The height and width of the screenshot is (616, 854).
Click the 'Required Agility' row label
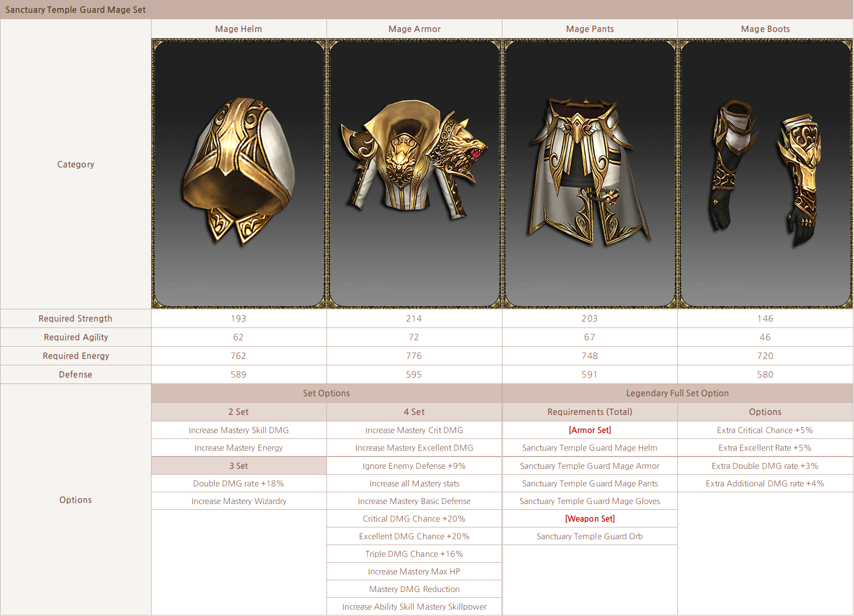[76, 337]
